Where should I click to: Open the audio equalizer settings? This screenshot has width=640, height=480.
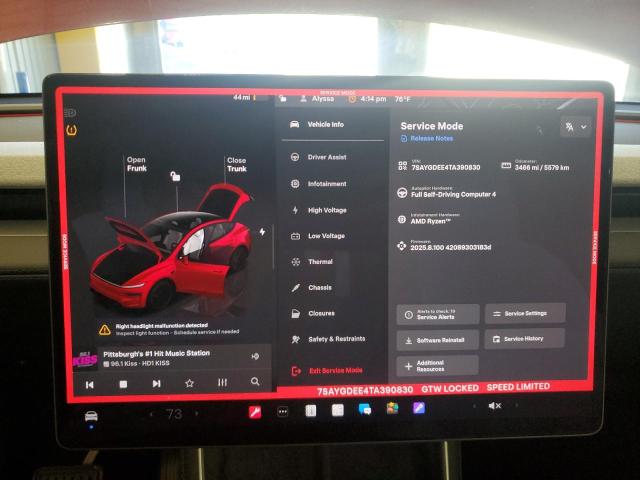pos(222,382)
